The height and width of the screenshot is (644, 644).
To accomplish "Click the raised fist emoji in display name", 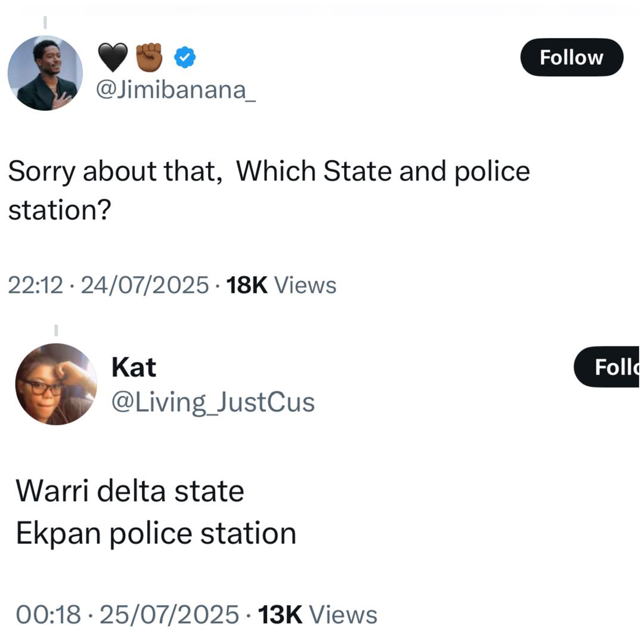I will point(149,57).
